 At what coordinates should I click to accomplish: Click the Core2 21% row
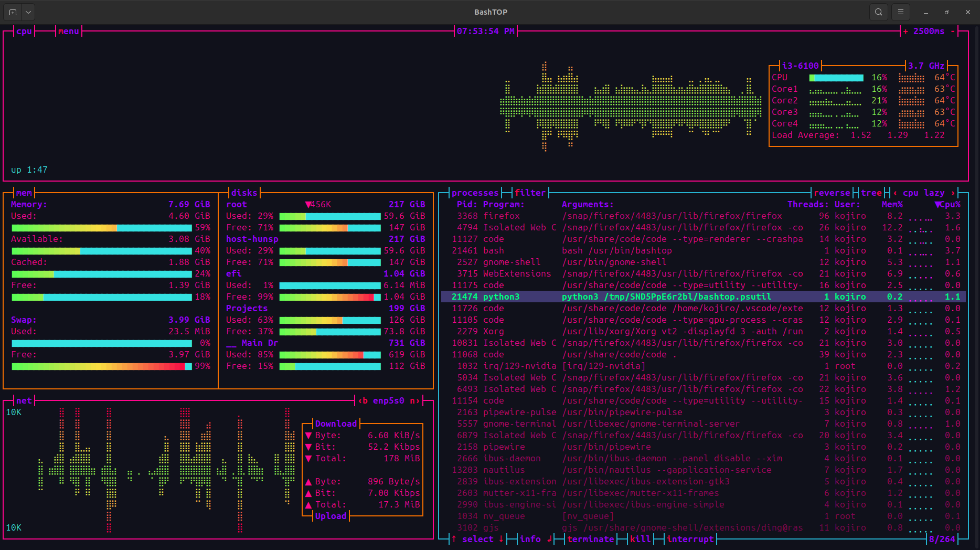click(x=864, y=101)
